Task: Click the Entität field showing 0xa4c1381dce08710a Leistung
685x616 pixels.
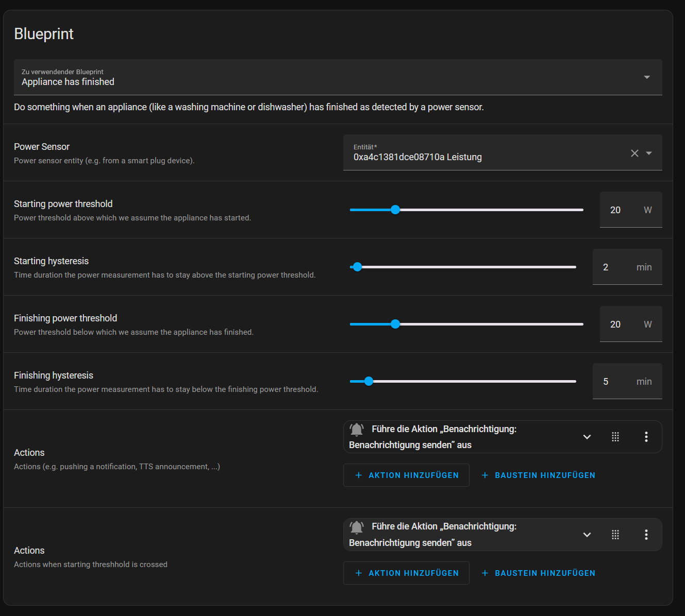Action: [503, 152]
